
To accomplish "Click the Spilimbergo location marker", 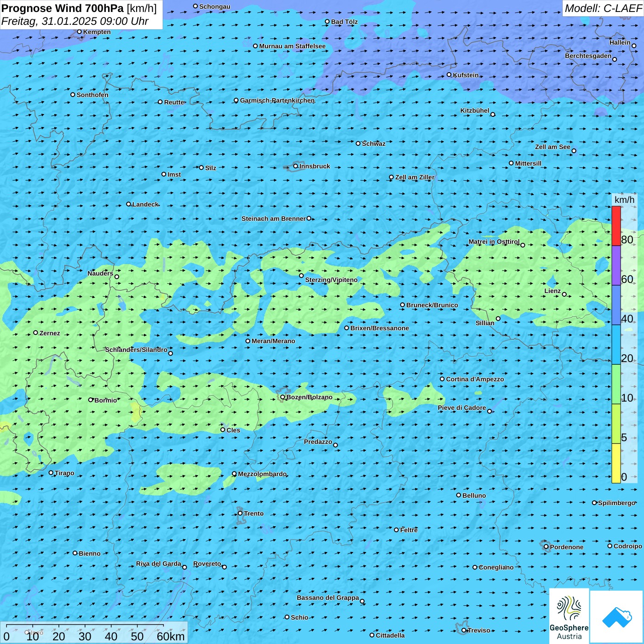I will point(594,503).
